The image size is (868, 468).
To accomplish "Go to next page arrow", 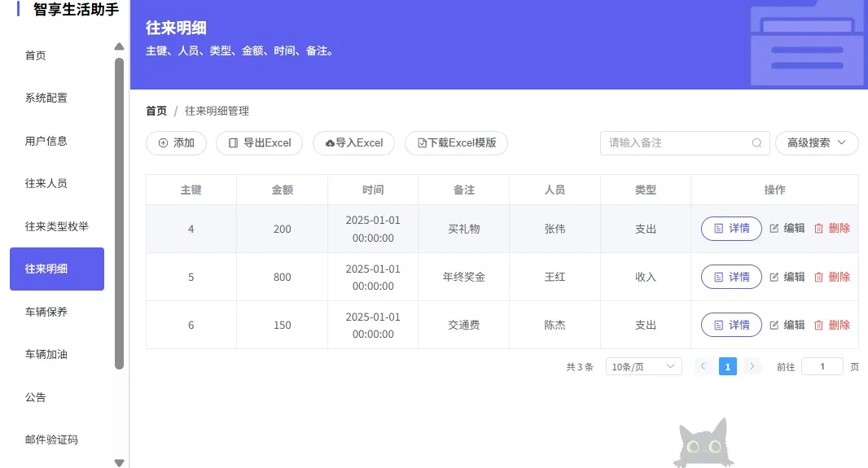I will click(752, 366).
